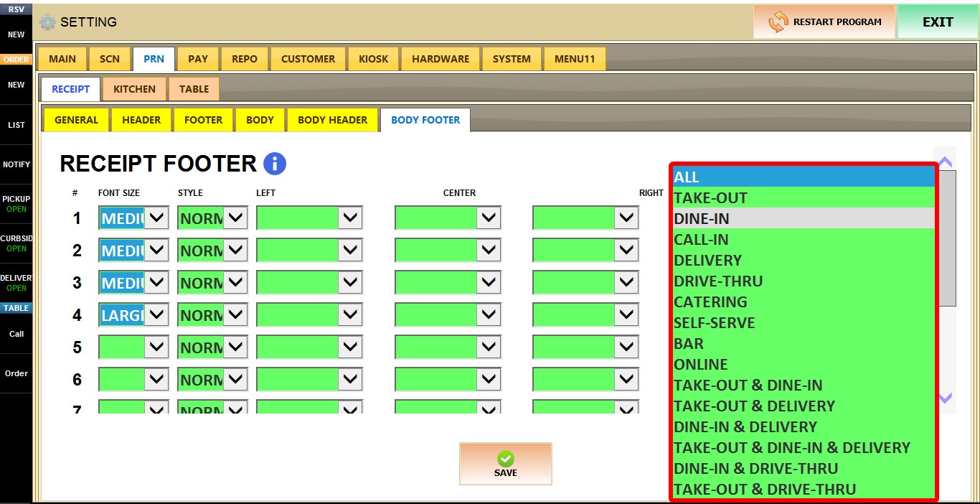
Task: Expand row 5 empty font size dropdown
Action: tap(156, 347)
